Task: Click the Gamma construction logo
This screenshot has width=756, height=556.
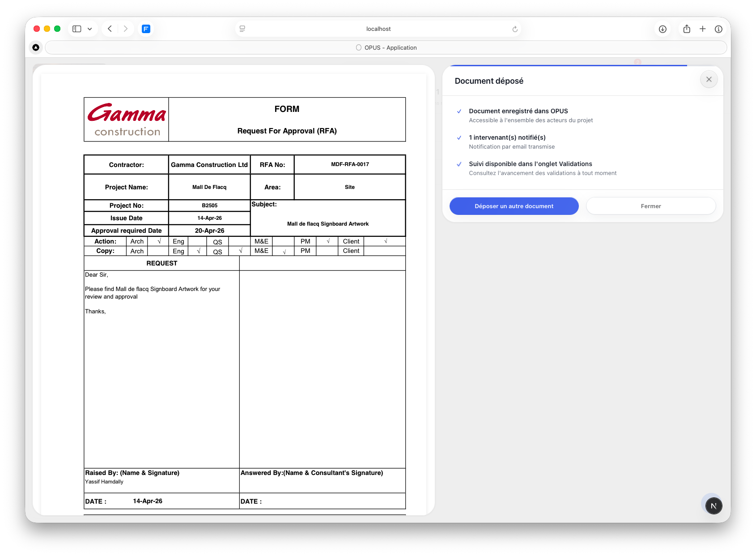Action: click(x=127, y=120)
